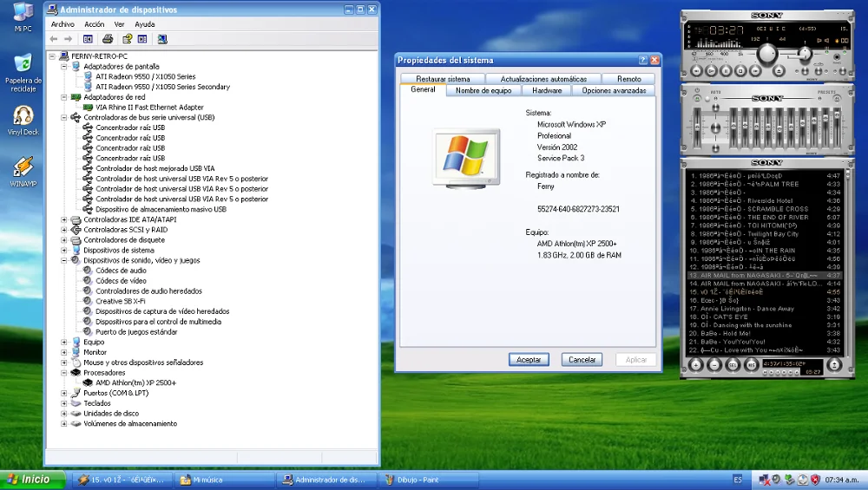
Task: Collapse Controladoras de bus serie universal node
Action: point(64,118)
